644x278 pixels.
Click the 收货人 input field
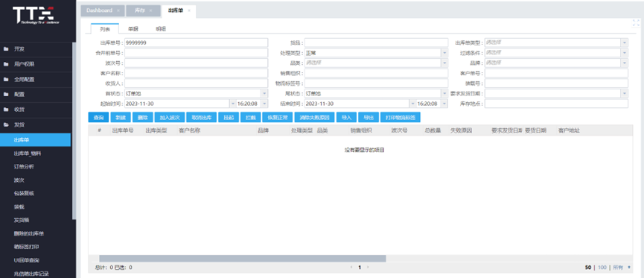click(x=197, y=83)
